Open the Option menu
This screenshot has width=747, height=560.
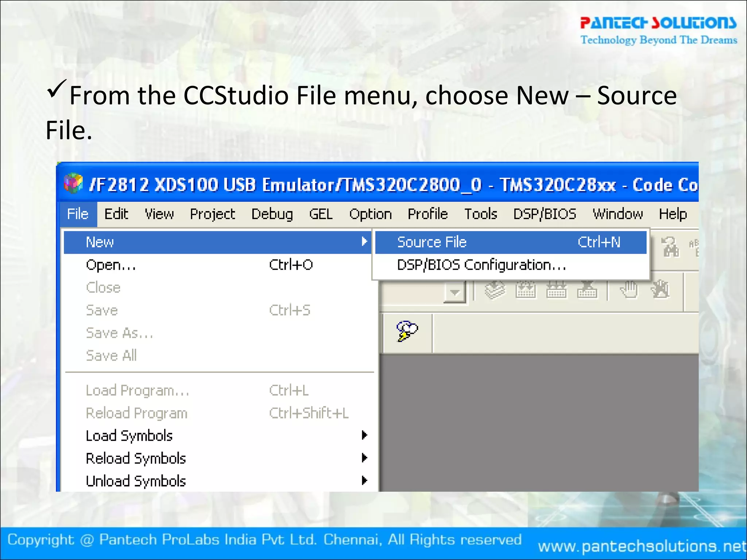pos(371,214)
